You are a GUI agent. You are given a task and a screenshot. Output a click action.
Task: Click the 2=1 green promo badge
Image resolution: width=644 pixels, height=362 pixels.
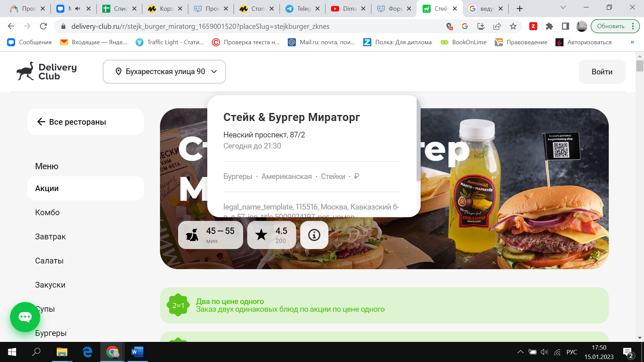click(178, 305)
